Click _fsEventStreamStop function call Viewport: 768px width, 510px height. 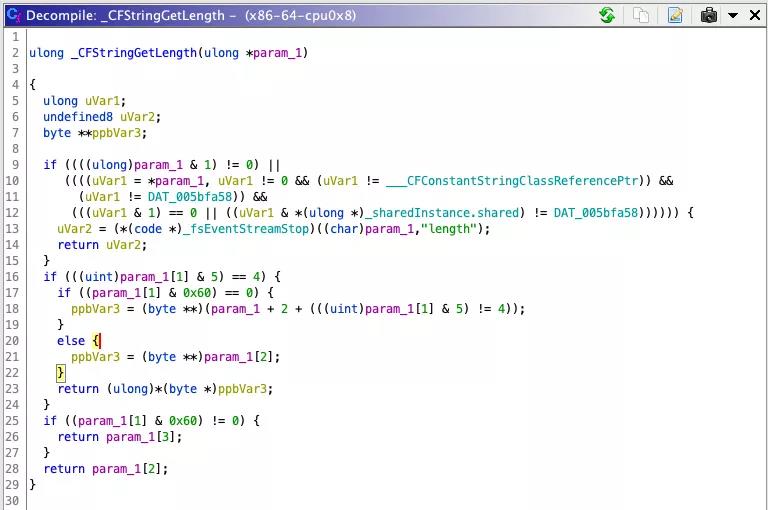point(245,229)
